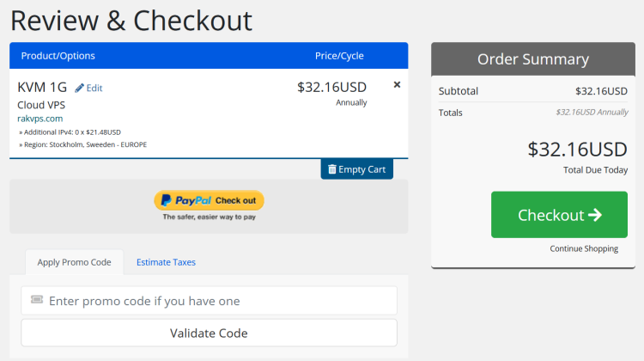Select the Apply Promo Code tab
Screen dimensions: 644x361
[x=75, y=262]
